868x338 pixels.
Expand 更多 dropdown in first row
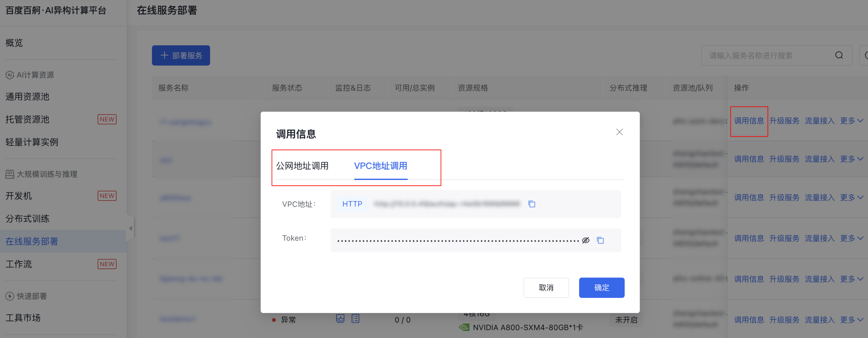click(x=851, y=121)
